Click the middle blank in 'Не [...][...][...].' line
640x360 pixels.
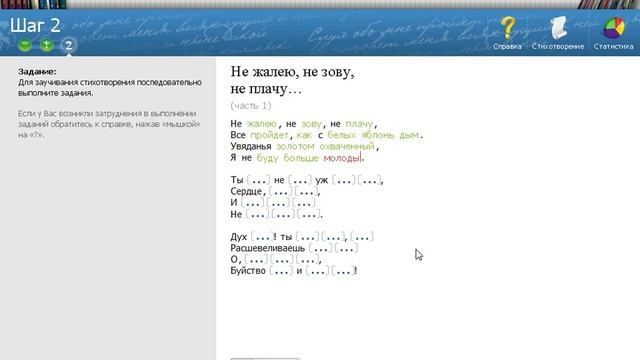tap(283, 214)
